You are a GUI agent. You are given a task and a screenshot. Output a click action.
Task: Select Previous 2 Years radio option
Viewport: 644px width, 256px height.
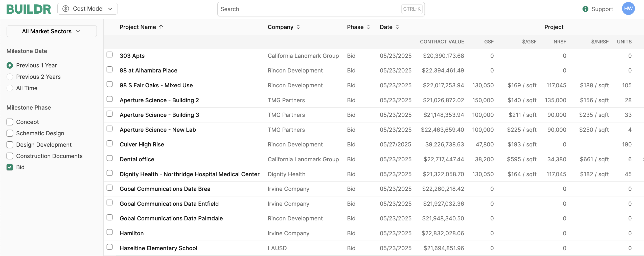point(10,77)
